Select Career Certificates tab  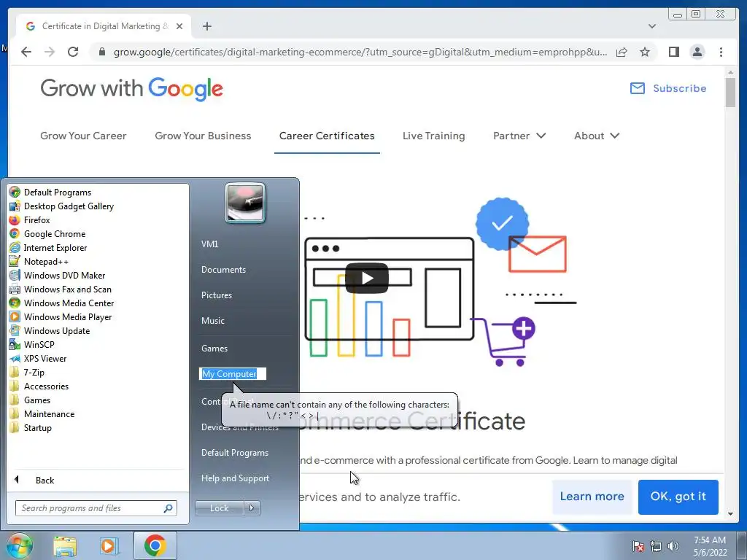click(327, 136)
